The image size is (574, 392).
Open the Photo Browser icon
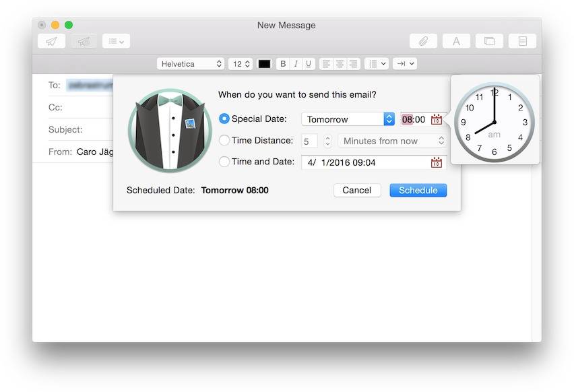(489, 41)
